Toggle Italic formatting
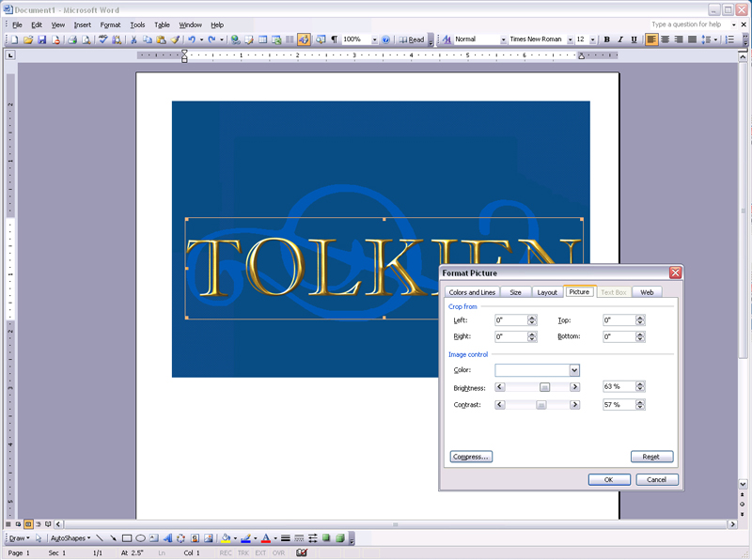Screen dimensions: 752x560 point(620,39)
